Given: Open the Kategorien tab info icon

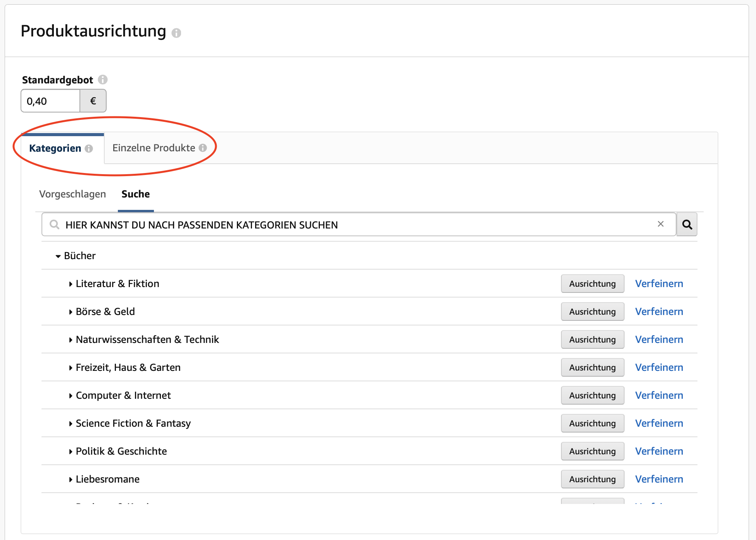Looking at the screenshot, I should point(90,149).
